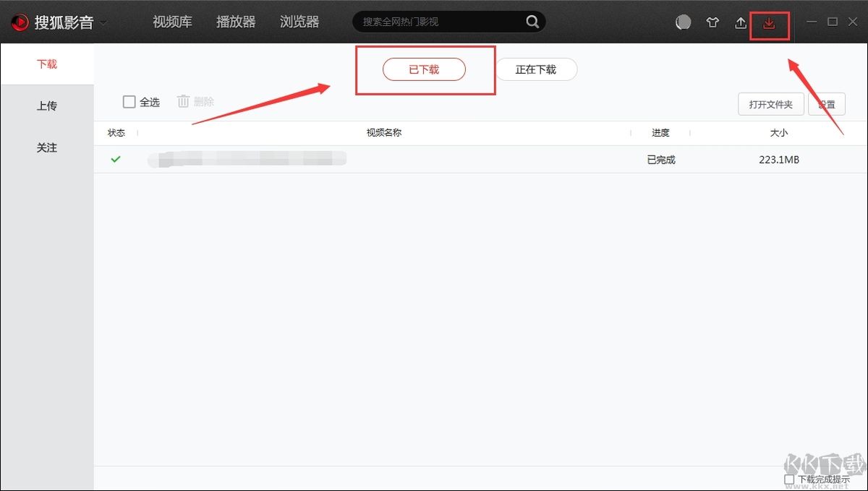Click the search magnifier icon
This screenshot has width=868, height=491.
[532, 22]
